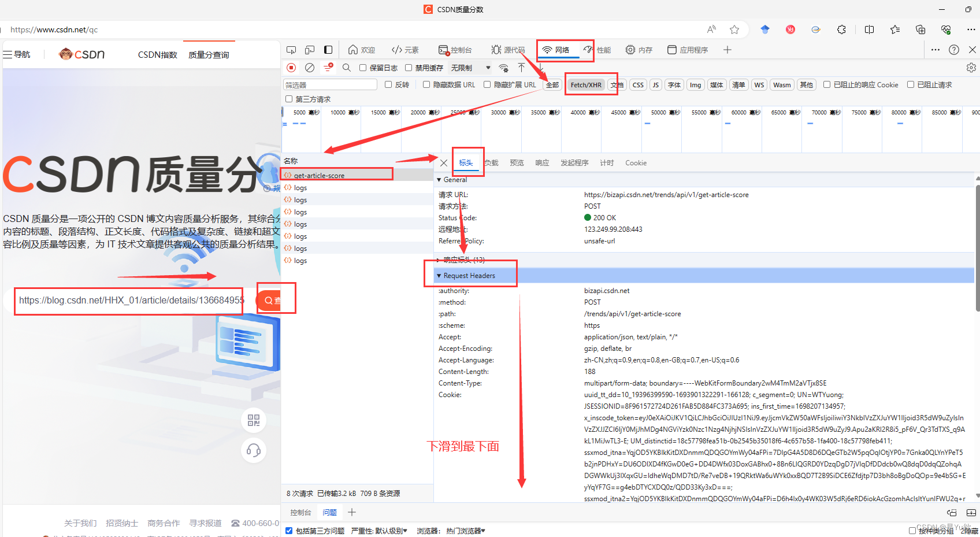Image resolution: width=980 pixels, height=537 pixels.
Task: Filter requests by Fetch/XHR
Action: tap(586, 85)
